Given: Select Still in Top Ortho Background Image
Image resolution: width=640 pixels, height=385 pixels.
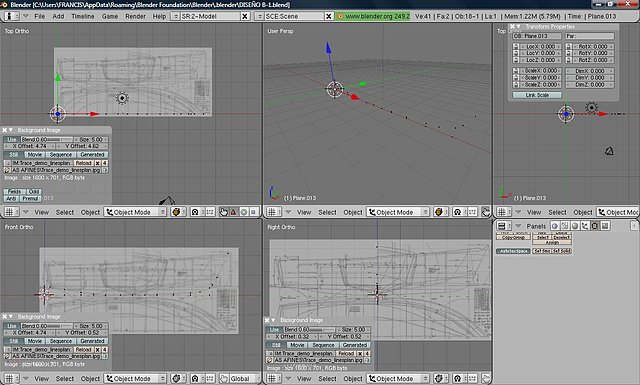Looking at the screenshot, I should click(14, 155).
